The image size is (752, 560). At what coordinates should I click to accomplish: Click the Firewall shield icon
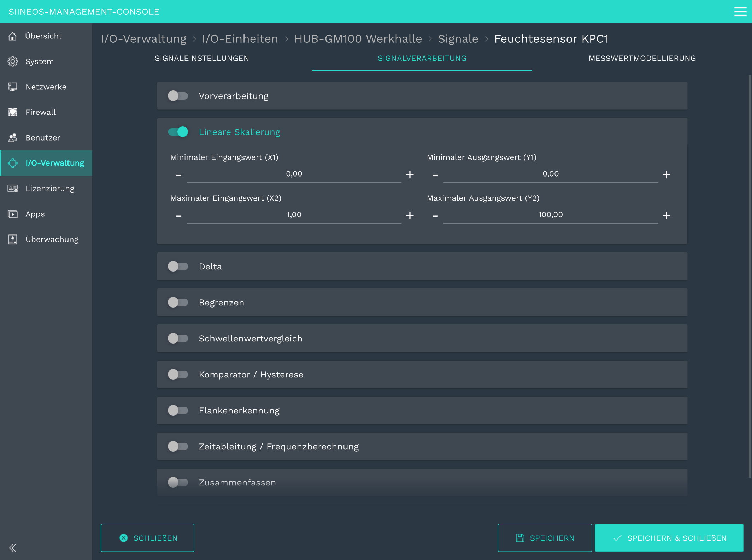13,112
